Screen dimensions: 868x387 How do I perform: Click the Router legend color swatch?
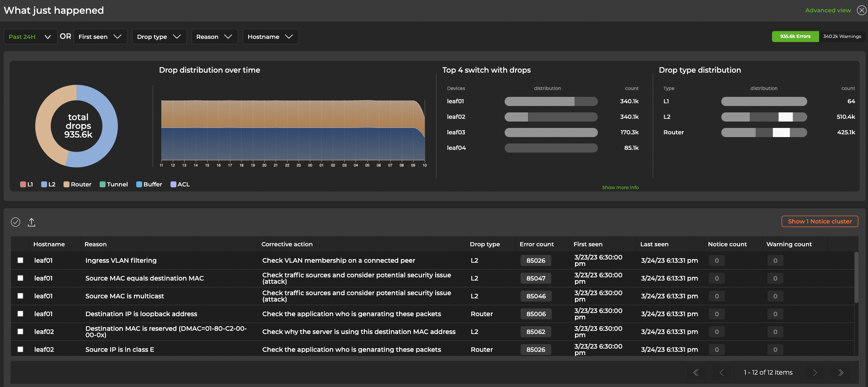coord(66,184)
